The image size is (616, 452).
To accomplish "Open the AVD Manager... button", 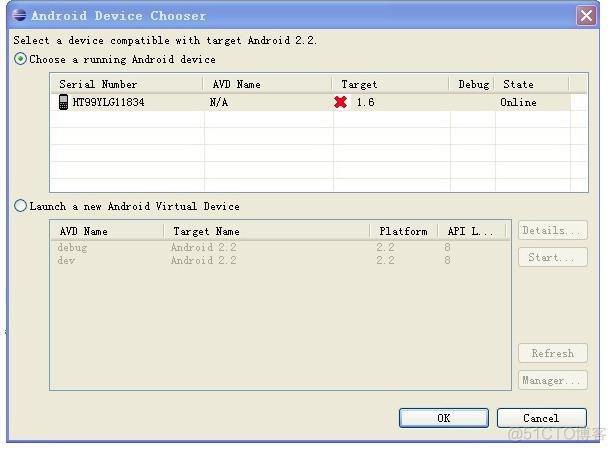I will [x=553, y=380].
